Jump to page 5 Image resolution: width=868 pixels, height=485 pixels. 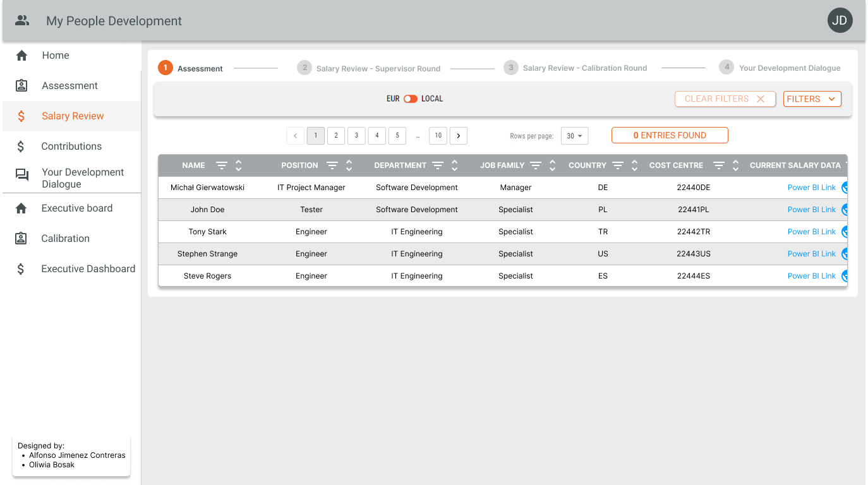397,136
